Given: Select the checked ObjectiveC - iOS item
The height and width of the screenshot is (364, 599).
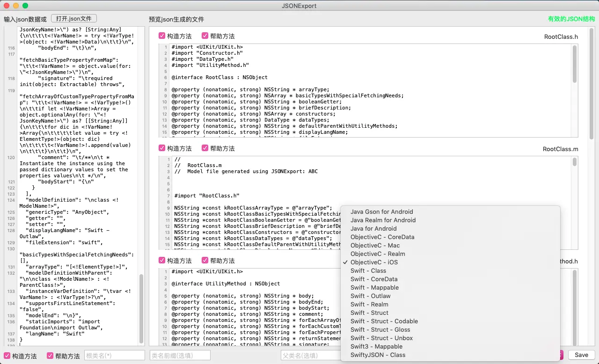Looking at the screenshot, I should 450,262.
